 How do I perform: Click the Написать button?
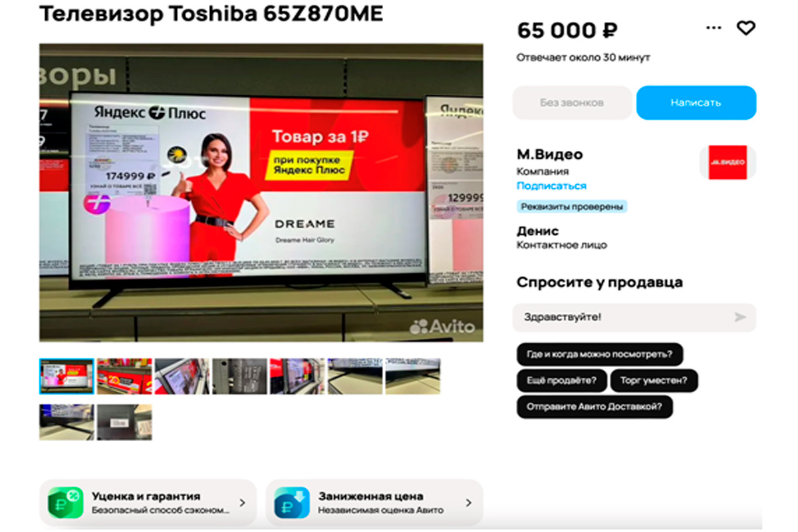point(696,102)
